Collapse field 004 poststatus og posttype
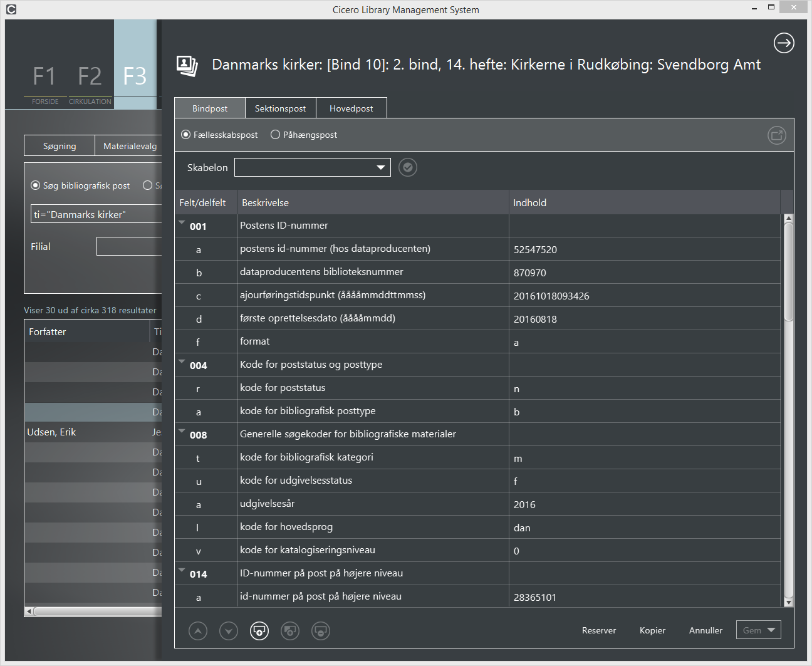 click(x=182, y=362)
